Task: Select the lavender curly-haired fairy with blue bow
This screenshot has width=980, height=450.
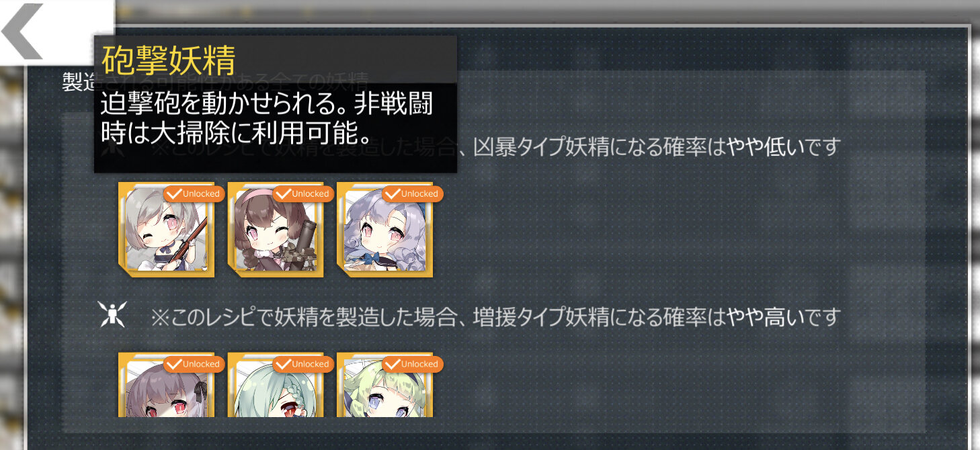Action: pos(384,230)
